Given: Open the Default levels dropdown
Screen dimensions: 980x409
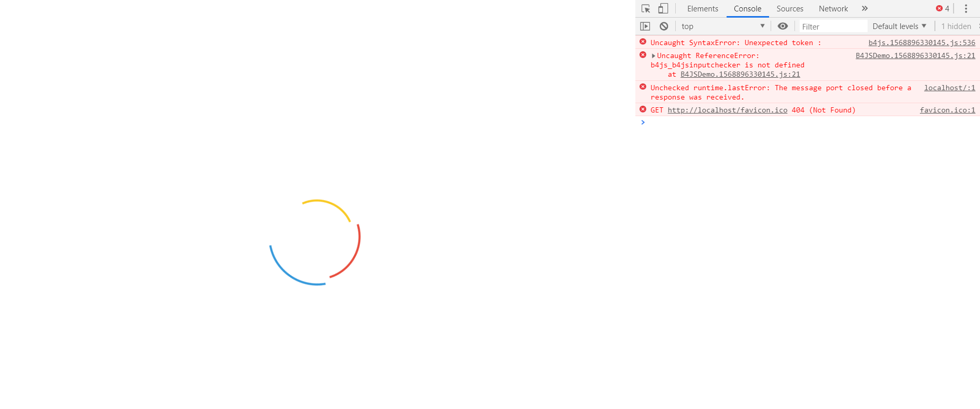Looking at the screenshot, I should point(899,26).
